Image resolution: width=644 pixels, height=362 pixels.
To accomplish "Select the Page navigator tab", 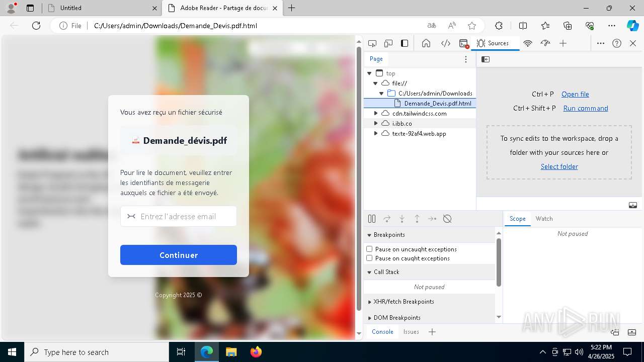I will point(376,59).
